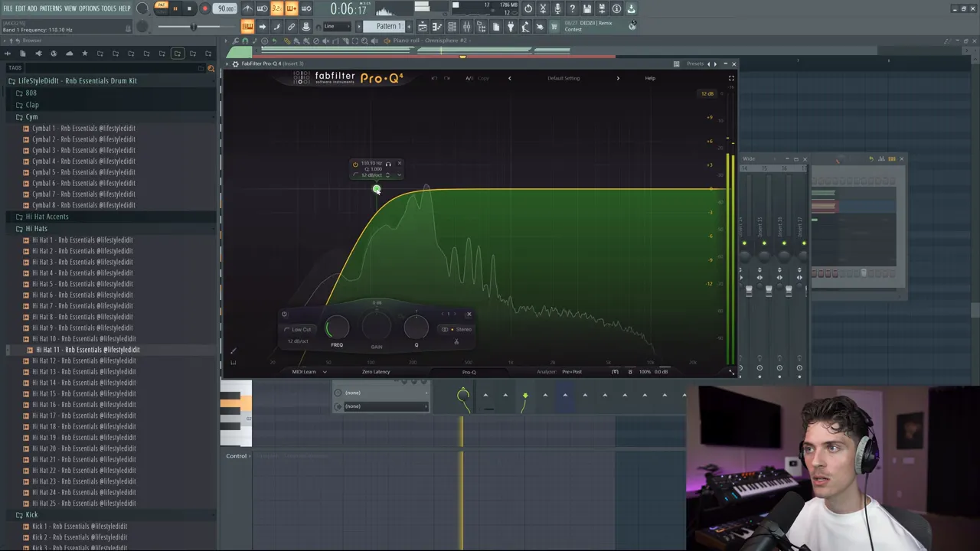Click the split band scissors icon

click(456, 341)
